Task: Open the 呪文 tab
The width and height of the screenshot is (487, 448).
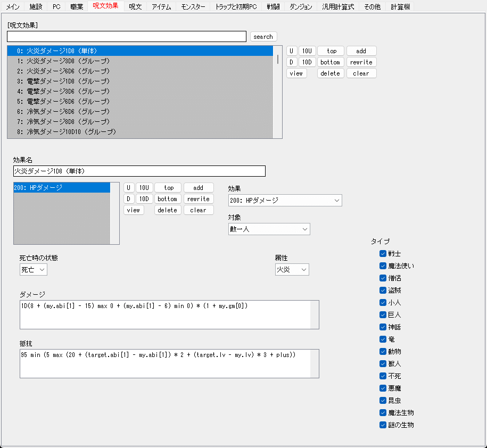Action: click(x=135, y=6)
